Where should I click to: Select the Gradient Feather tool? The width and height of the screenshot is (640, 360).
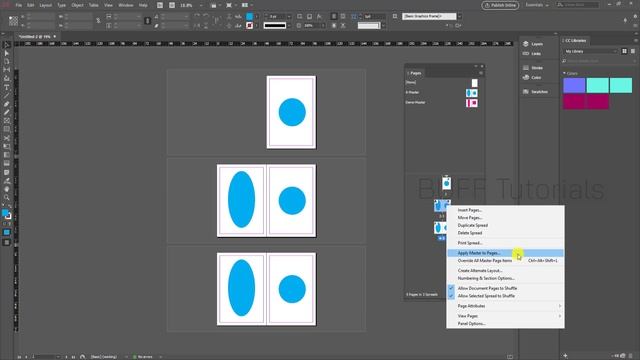[7, 164]
